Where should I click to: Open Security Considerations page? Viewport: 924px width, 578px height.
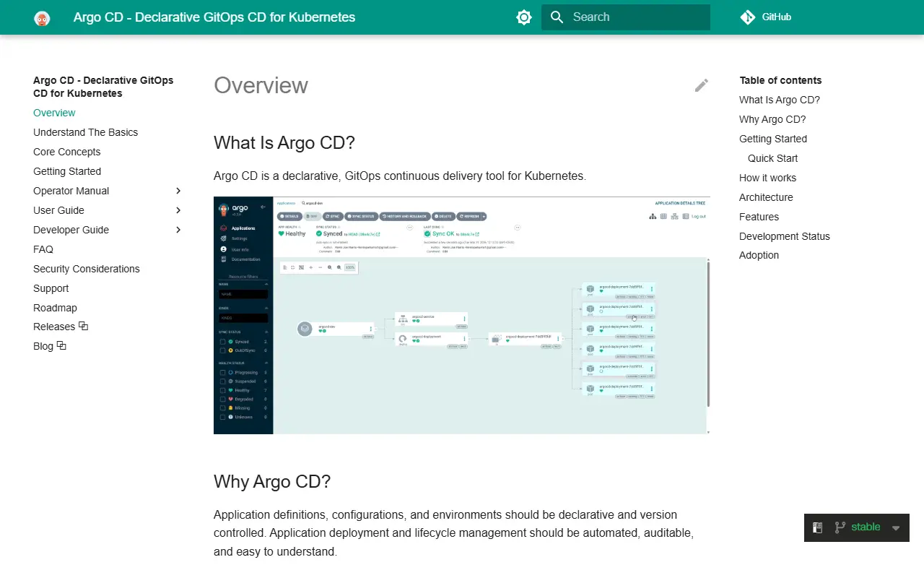coord(87,269)
